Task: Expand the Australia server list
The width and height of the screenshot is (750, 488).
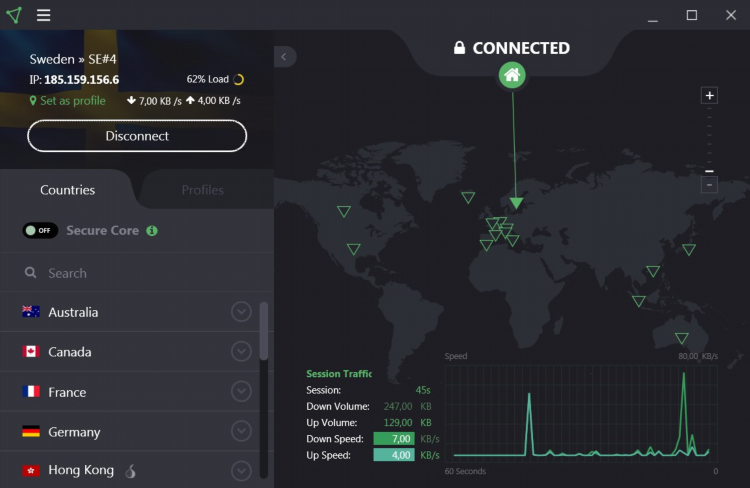Action: click(x=241, y=312)
